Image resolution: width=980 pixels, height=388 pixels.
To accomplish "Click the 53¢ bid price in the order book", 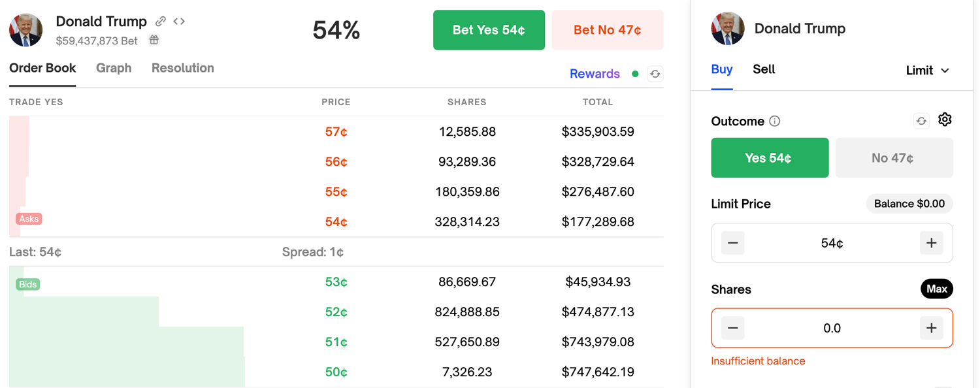I will point(335,282).
